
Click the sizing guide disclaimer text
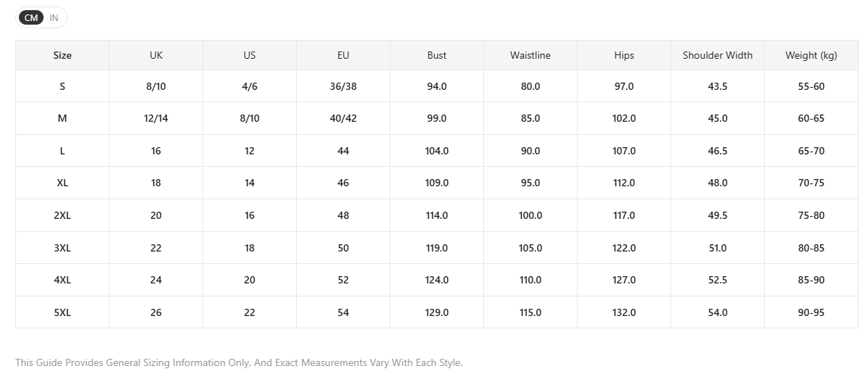pos(239,363)
